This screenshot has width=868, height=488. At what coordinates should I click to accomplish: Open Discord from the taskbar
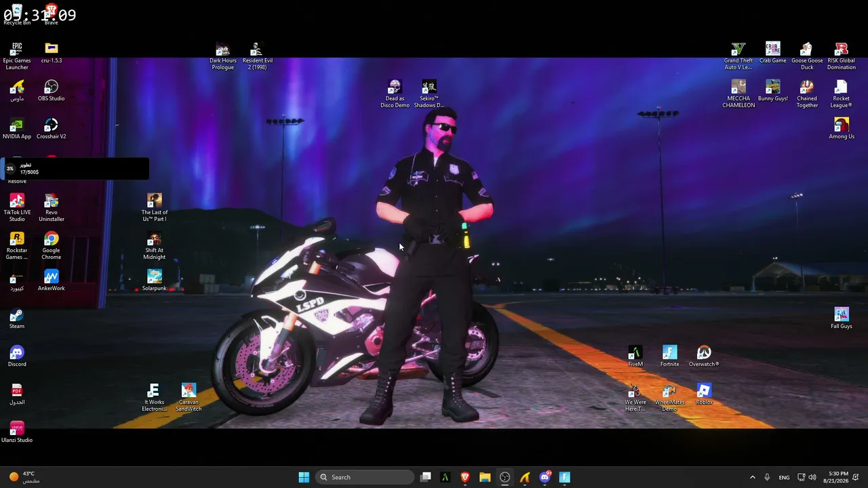pyautogui.click(x=545, y=477)
